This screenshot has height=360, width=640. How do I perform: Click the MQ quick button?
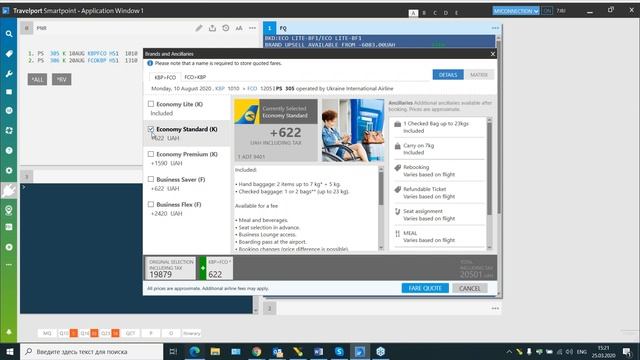(47, 333)
